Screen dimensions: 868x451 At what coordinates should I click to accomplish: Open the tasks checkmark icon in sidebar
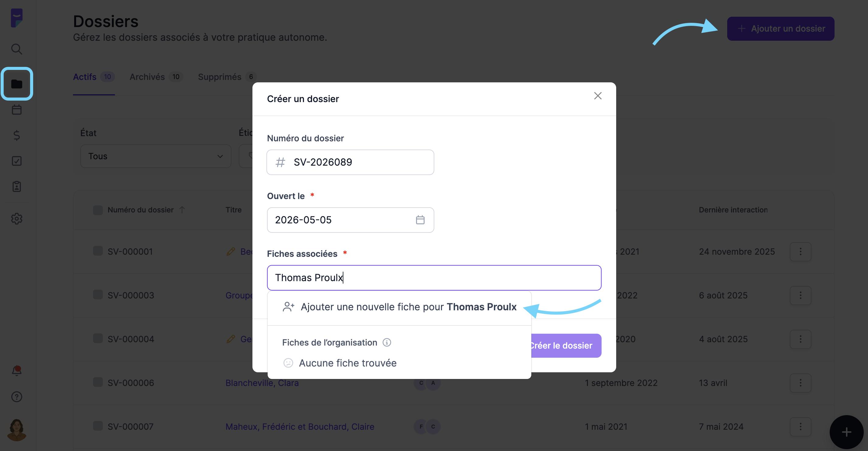(x=16, y=161)
